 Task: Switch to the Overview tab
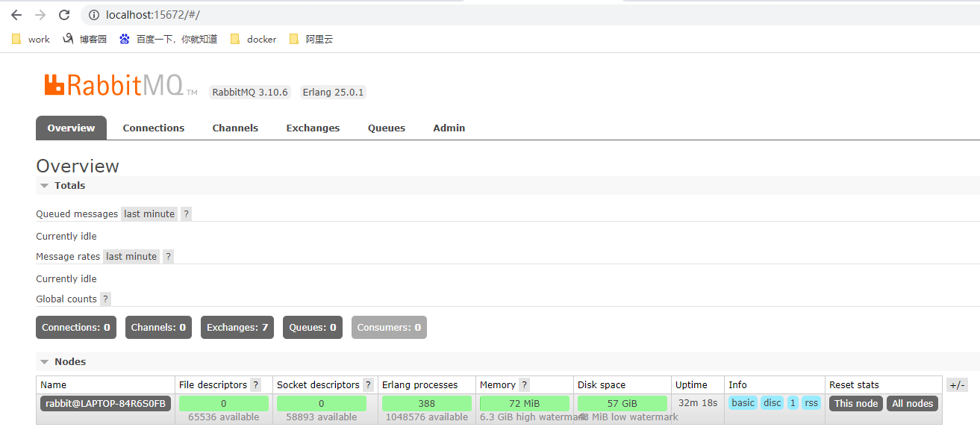[x=71, y=128]
